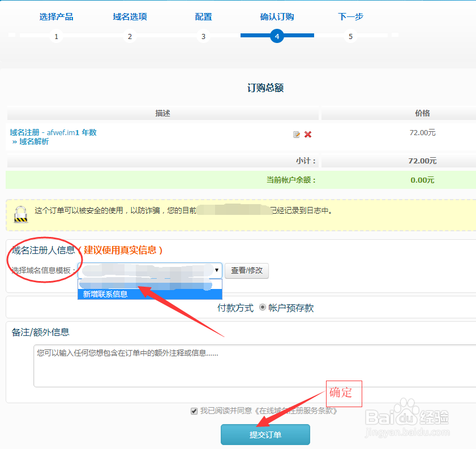Pick the blurred first template option
Viewport: 476px width, 449px height.
(x=150, y=284)
